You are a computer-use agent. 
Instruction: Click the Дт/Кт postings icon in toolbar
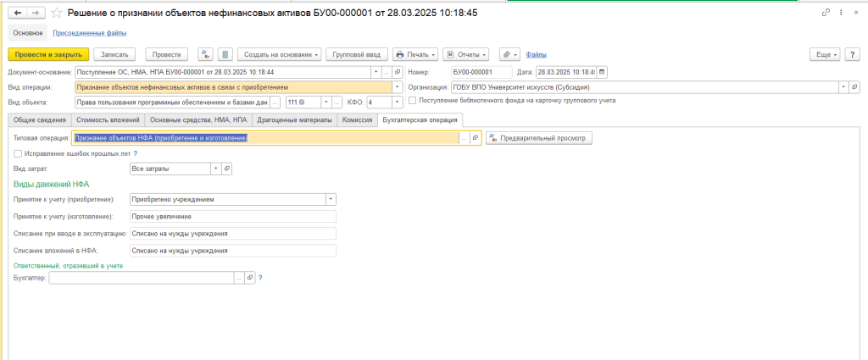coord(205,54)
